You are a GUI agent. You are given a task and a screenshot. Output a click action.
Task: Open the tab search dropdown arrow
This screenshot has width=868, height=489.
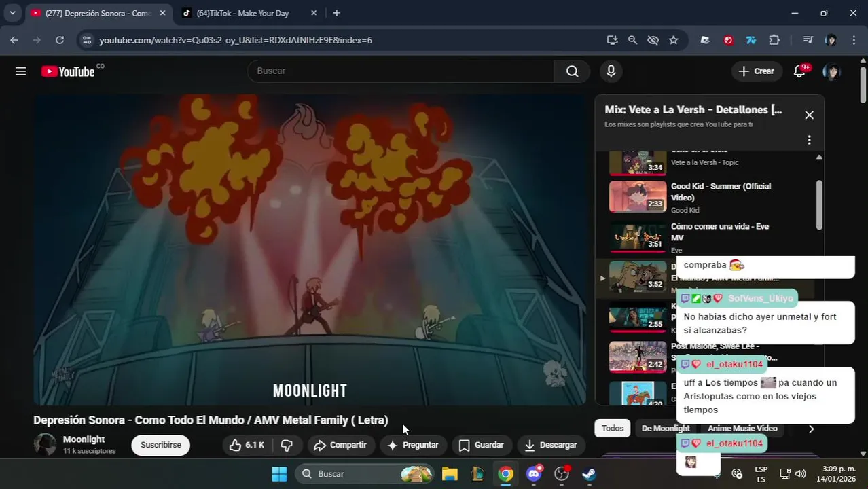pos(12,13)
